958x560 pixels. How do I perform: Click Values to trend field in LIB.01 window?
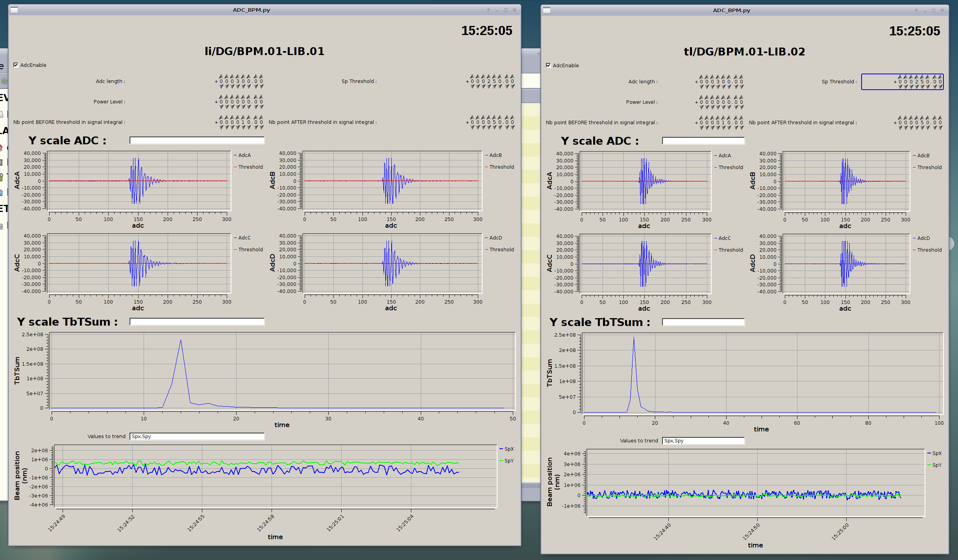pos(197,437)
